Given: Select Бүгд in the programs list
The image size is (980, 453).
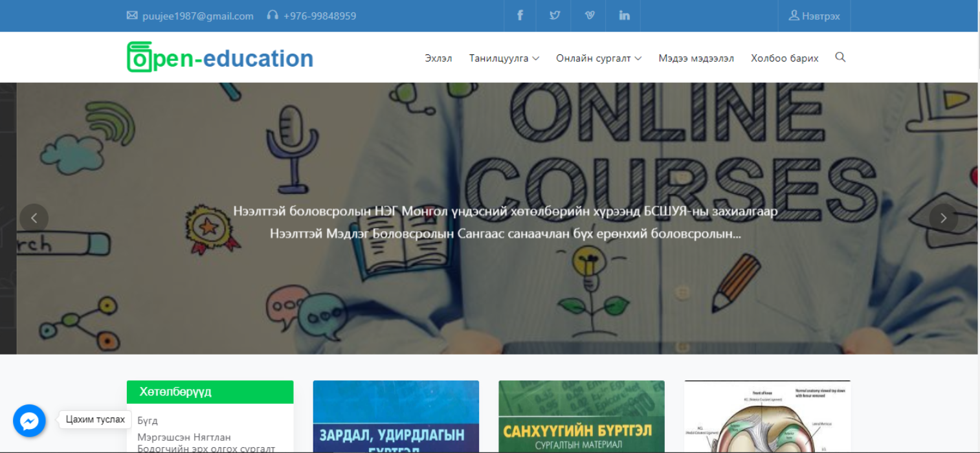Looking at the screenshot, I should [x=148, y=421].
